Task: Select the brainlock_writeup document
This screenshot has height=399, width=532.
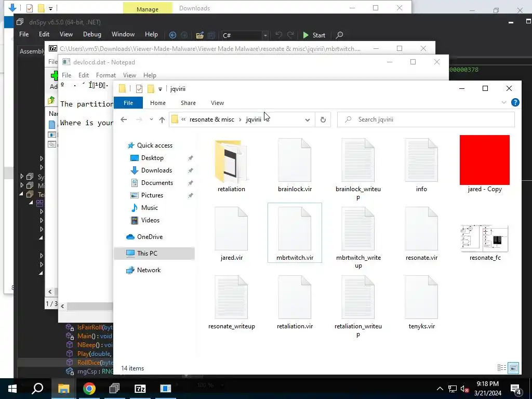Action: (x=358, y=169)
